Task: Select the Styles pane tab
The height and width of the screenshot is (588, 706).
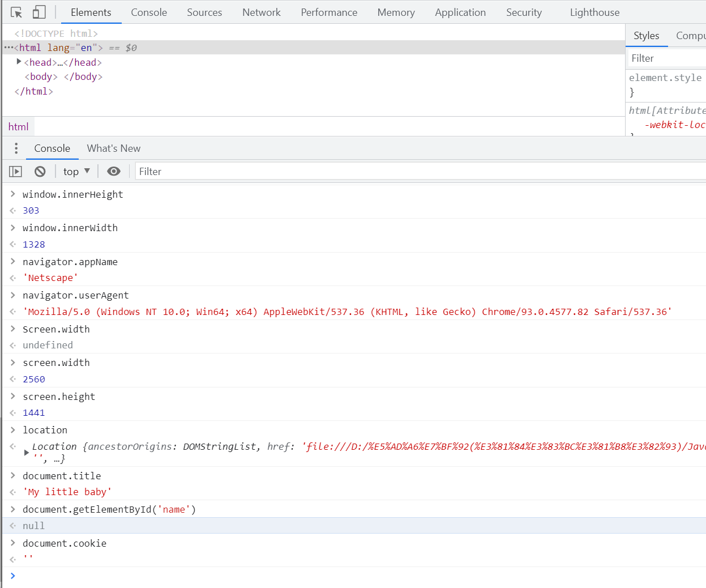Action: (646, 36)
